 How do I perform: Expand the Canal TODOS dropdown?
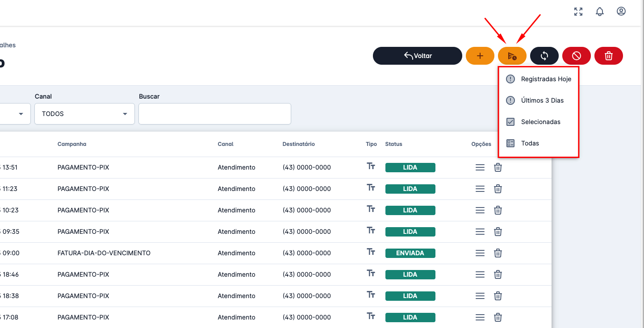pyautogui.click(x=84, y=114)
